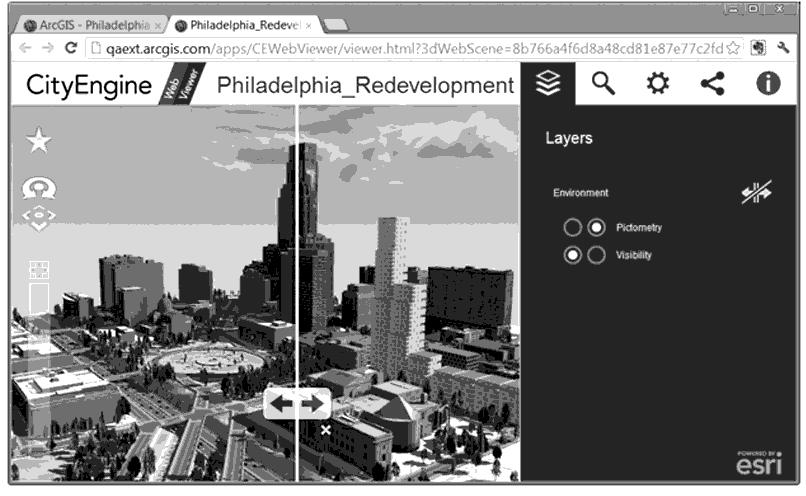Click the Layers panel heading

pos(569,138)
